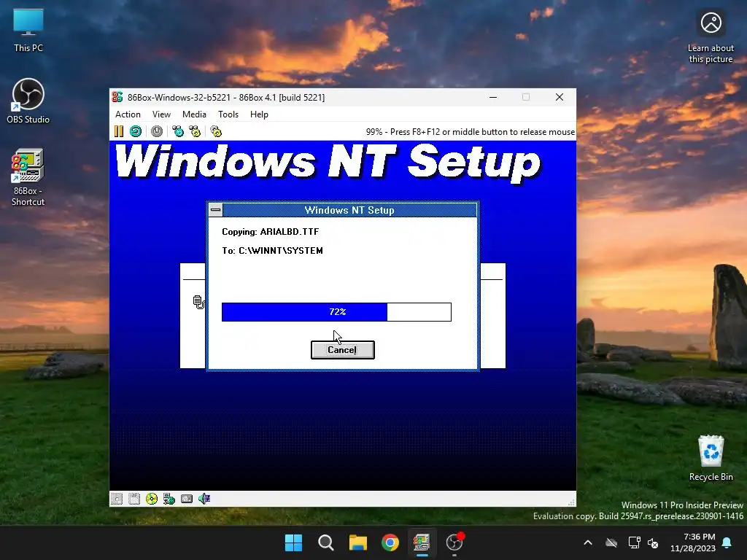Send Ctrl+Alt+Esc using the toolbar icon
747x560 pixels.
(195, 131)
